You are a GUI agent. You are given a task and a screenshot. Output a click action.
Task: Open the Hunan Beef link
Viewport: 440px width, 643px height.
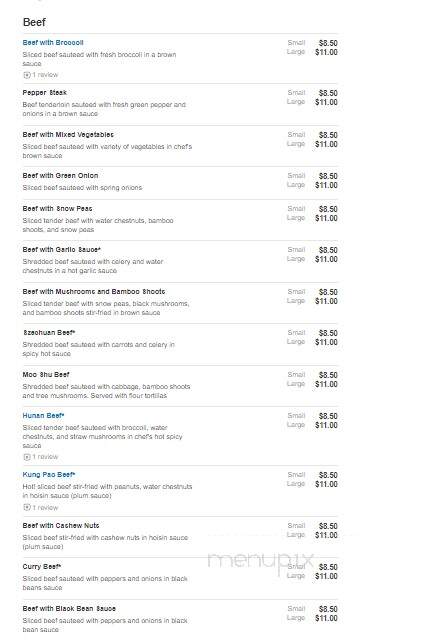click(43, 416)
